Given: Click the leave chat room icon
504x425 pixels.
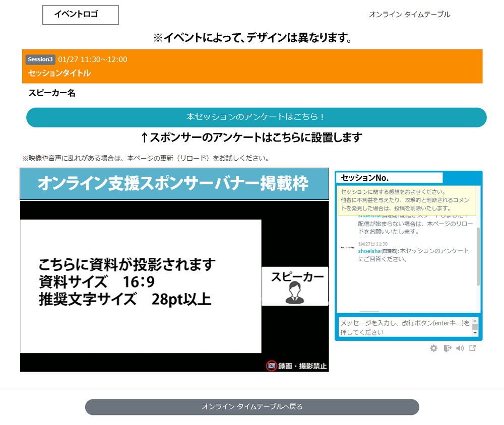Looking at the screenshot, I should (448, 348).
